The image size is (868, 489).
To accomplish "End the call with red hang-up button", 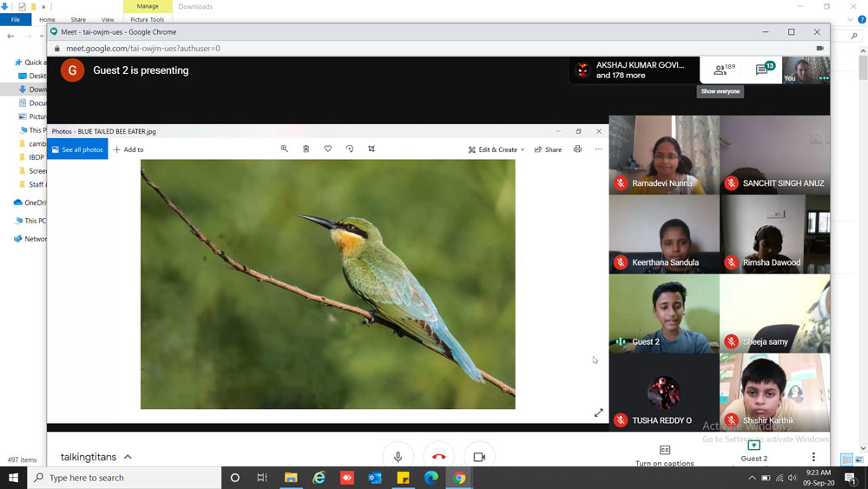I will (x=438, y=457).
